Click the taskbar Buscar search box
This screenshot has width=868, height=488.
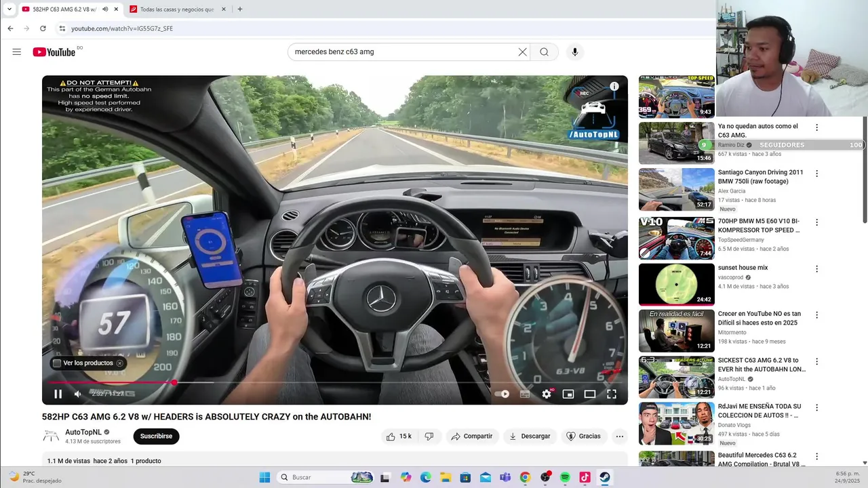tap(326, 477)
